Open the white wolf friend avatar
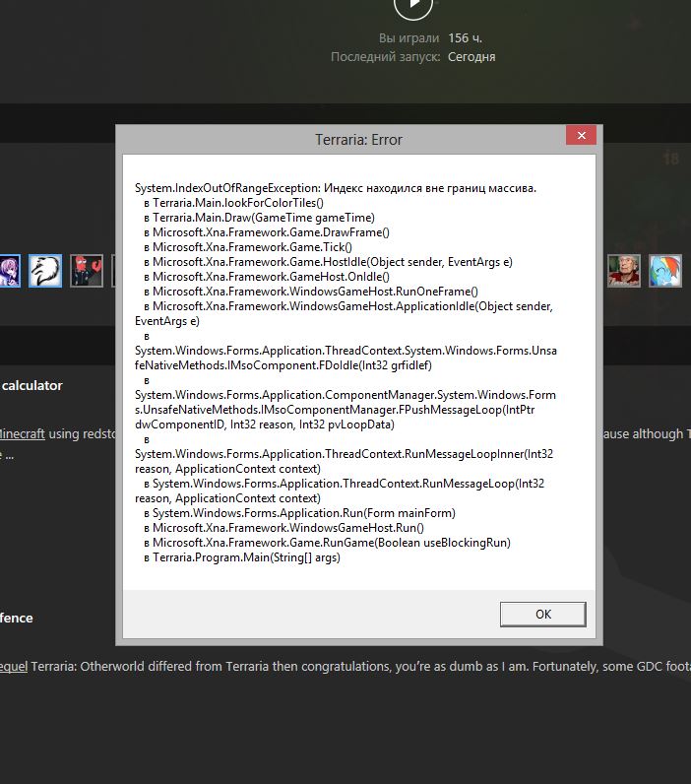Viewport: 691px width, 784px height. [45, 271]
